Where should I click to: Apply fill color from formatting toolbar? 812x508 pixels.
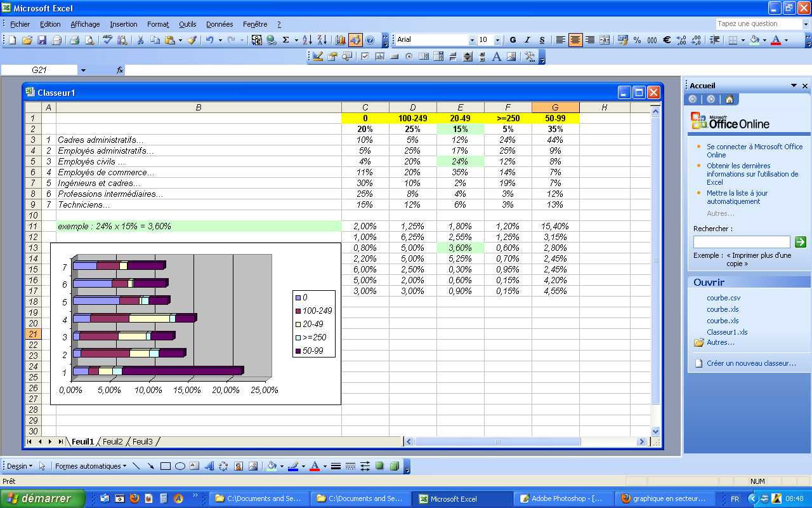(754, 40)
